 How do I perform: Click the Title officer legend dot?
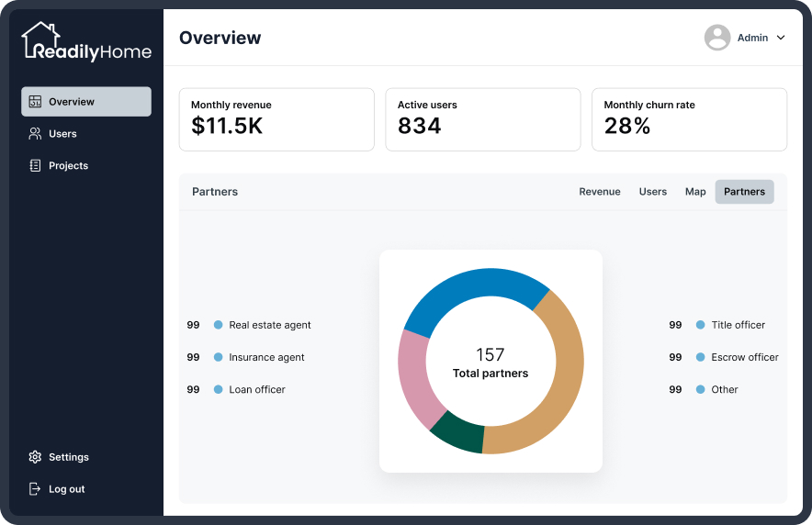pyautogui.click(x=701, y=325)
